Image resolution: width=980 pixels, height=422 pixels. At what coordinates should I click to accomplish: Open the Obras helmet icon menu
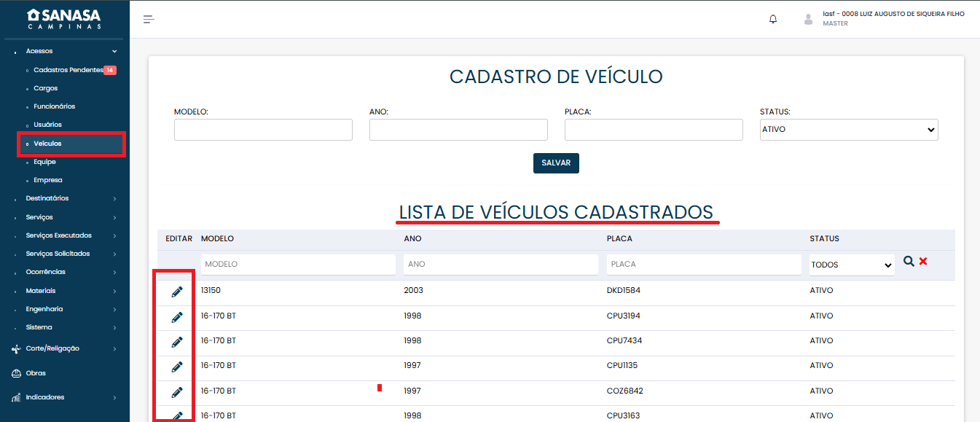(16, 373)
